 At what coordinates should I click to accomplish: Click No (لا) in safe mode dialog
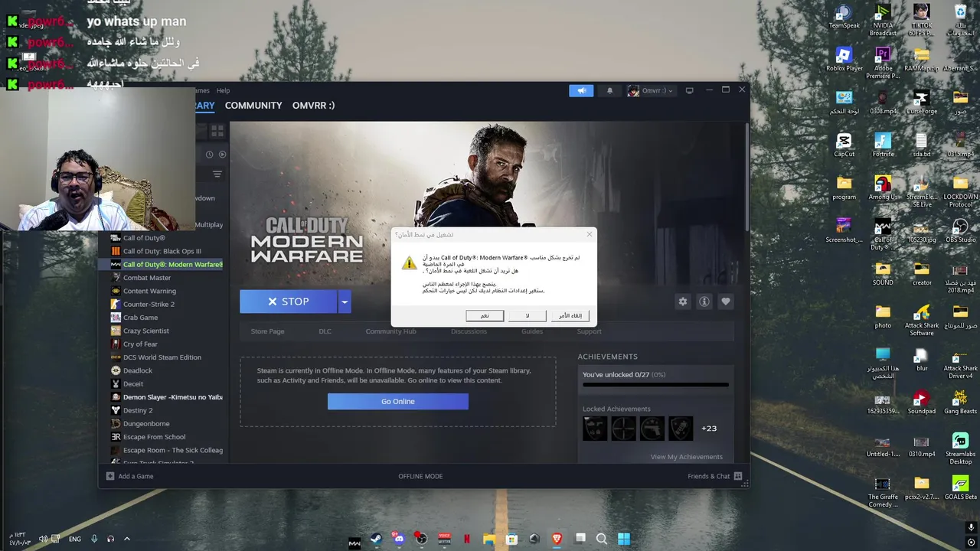(x=528, y=315)
